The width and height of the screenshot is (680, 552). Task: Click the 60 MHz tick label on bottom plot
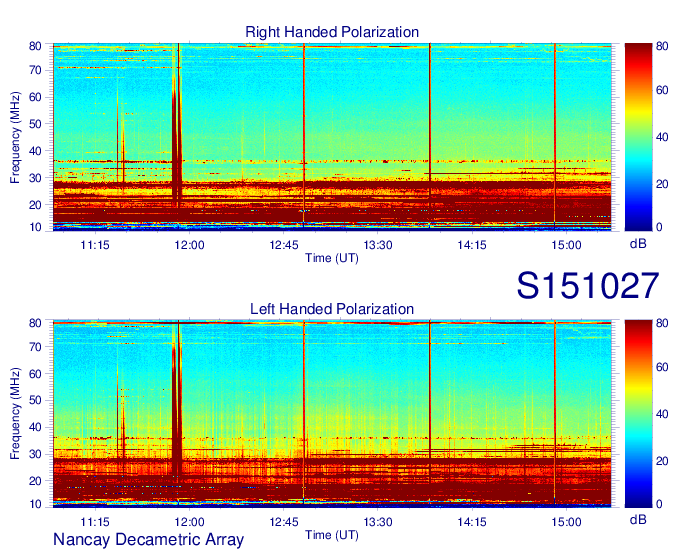35,373
